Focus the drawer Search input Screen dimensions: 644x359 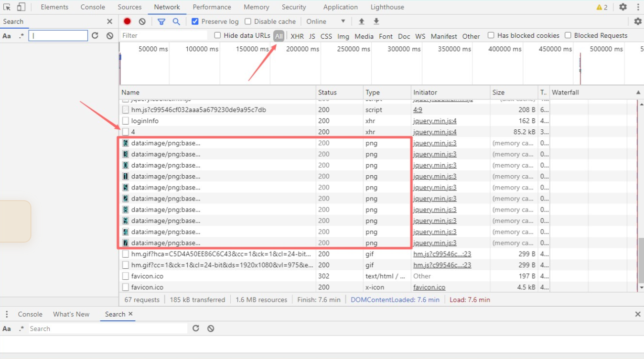coord(108,328)
